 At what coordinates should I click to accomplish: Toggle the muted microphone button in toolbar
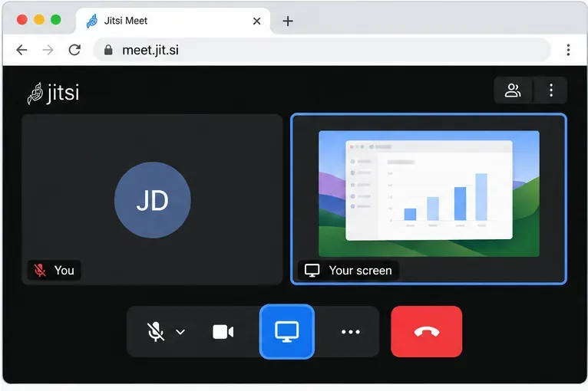tap(155, 332)
